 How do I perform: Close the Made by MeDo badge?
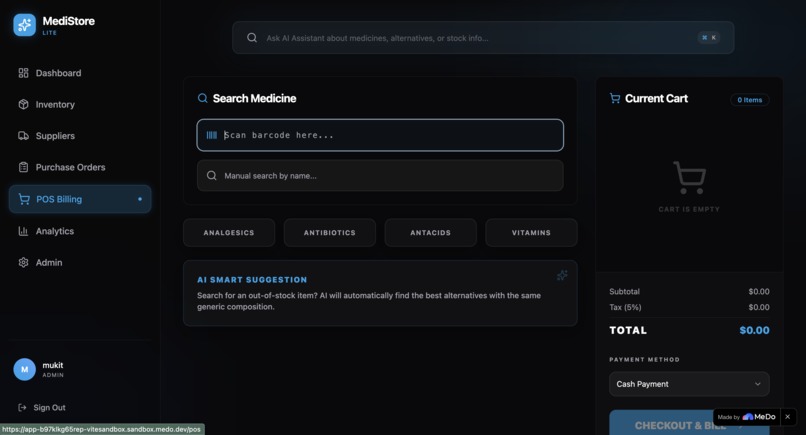point(787,416)
